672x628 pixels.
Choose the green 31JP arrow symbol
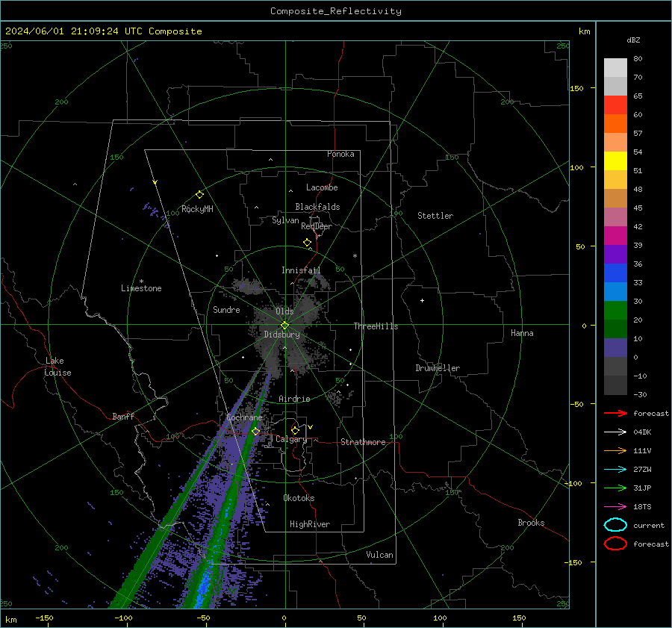point(615,488)
